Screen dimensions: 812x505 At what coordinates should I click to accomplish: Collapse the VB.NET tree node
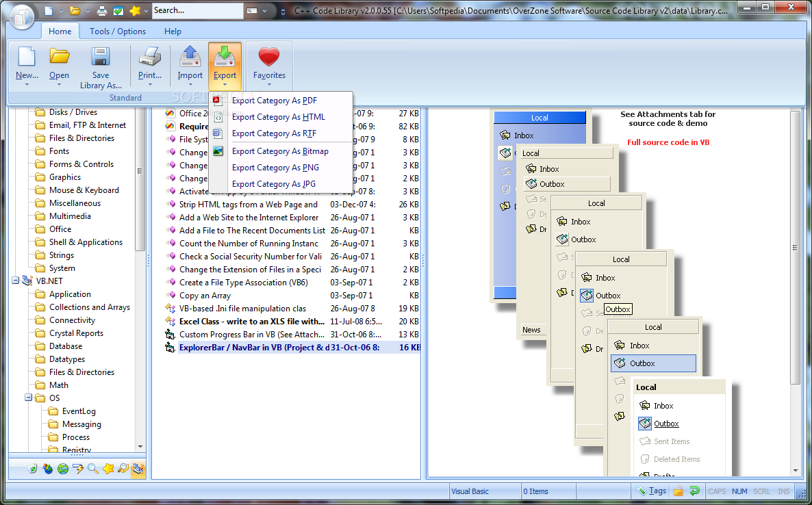tap(16, 281)
